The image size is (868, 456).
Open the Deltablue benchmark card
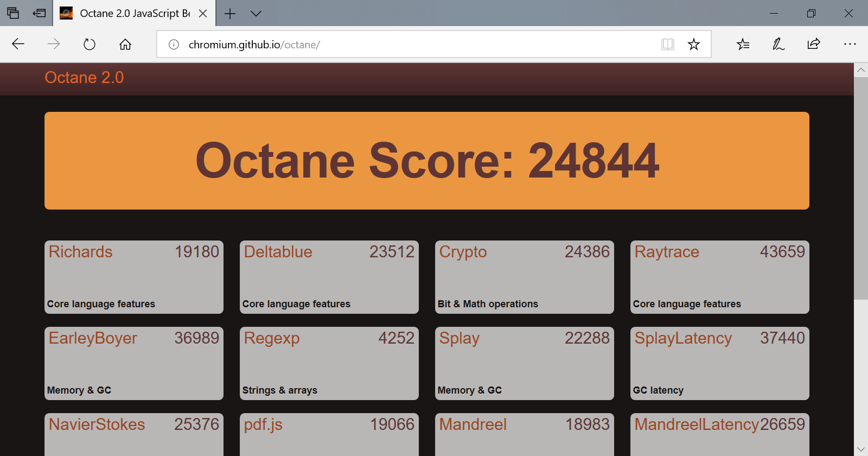[x=329, y=277]
